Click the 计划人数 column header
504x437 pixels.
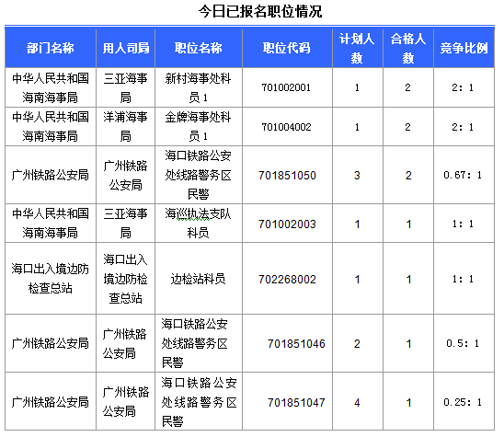tap(357, 49)
